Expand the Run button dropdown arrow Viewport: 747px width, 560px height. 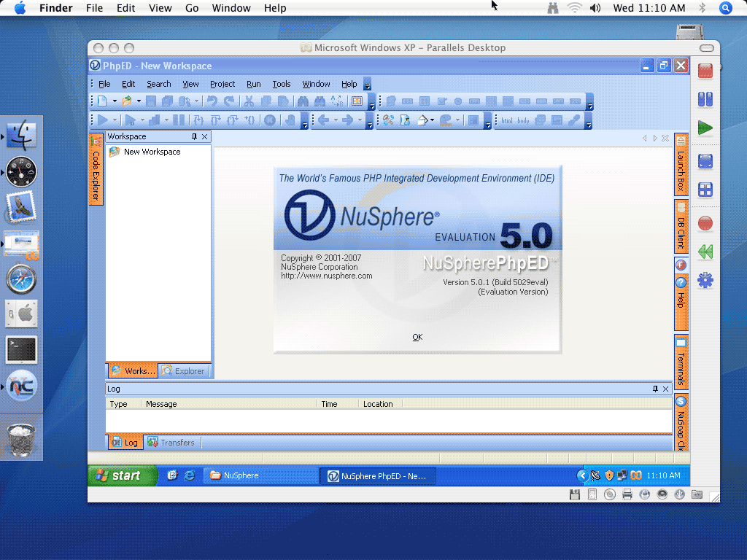115,120
